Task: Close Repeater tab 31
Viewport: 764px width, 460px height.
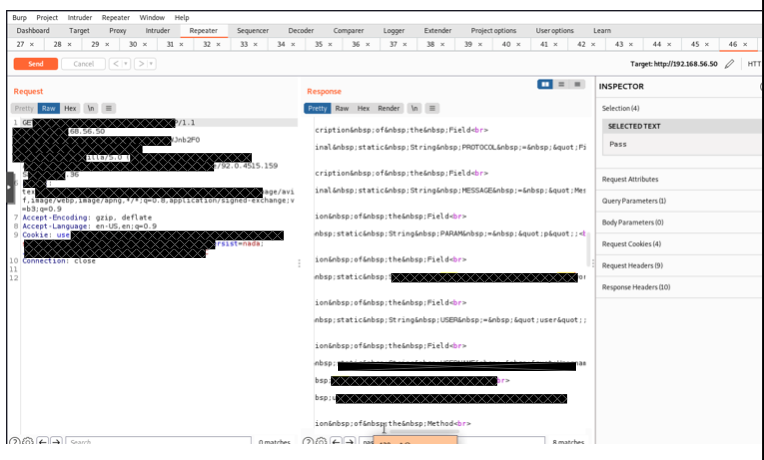Action: click(x=181, y=44)
